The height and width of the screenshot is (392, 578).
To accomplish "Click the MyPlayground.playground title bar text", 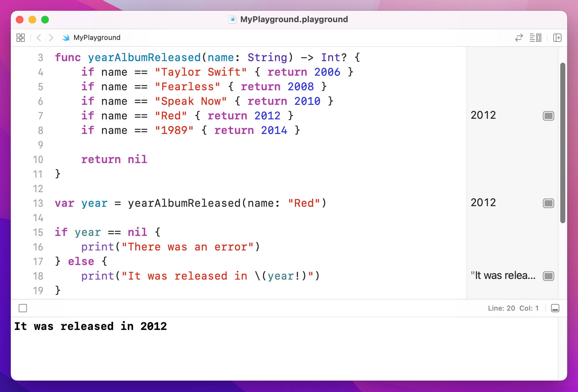I will coord(294,19).
